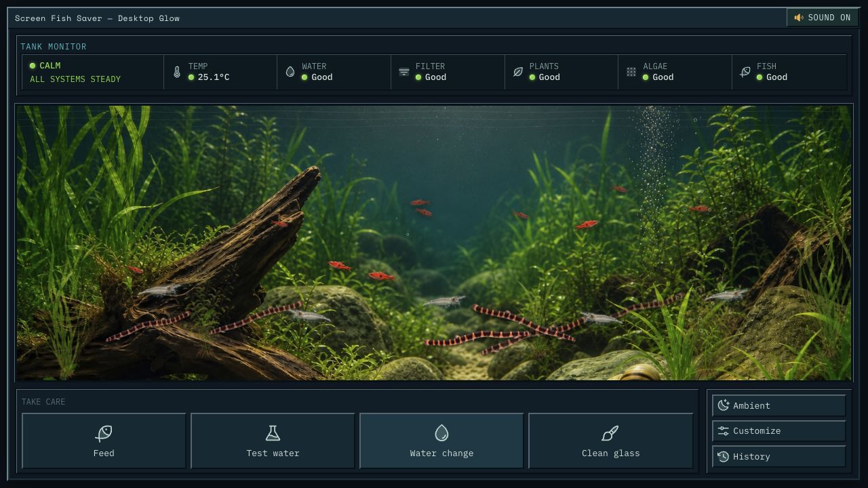The image size is (868, 488).
Task: Click the leaf icon beside PLANTS
Action: 518,72
